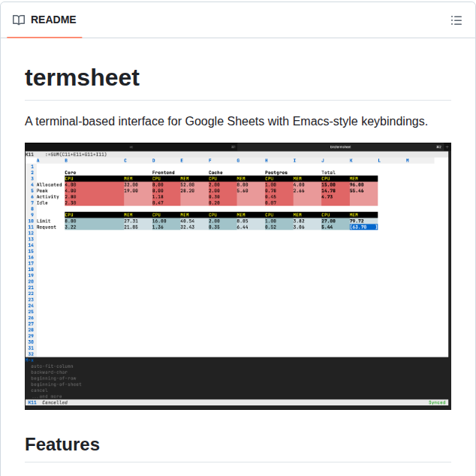The height and width of the screenshot is (476, 476).
Task: Click the Features heading
Action: [62, 444]
